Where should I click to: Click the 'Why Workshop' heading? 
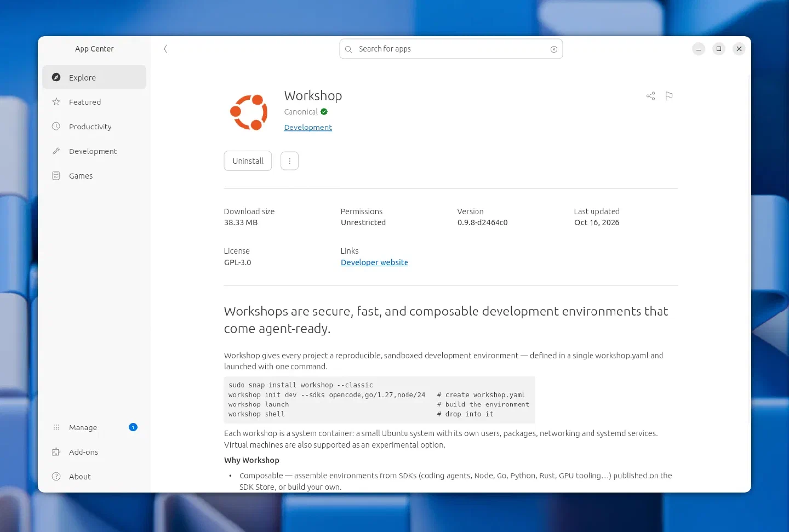251,460
